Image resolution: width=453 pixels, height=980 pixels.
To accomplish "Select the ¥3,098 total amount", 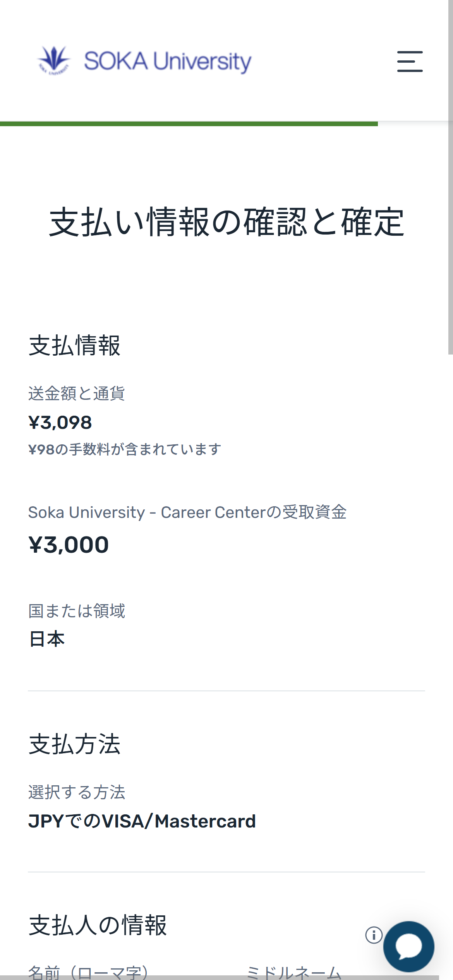I will [60, 422].
